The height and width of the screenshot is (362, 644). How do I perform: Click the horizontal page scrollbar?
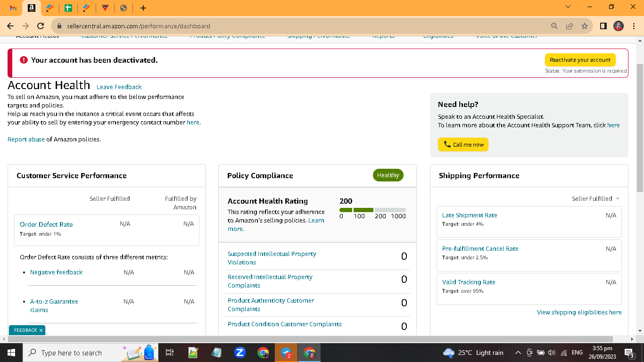point(310,339)
